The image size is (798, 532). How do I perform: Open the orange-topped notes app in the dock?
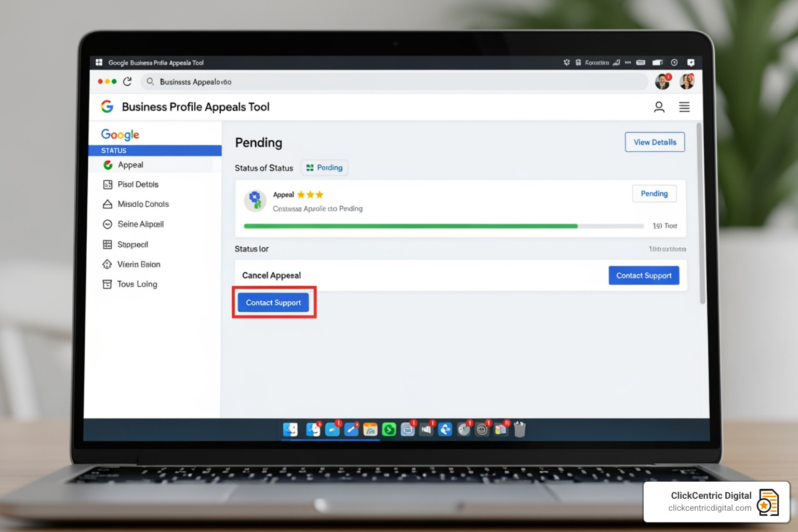370,429
